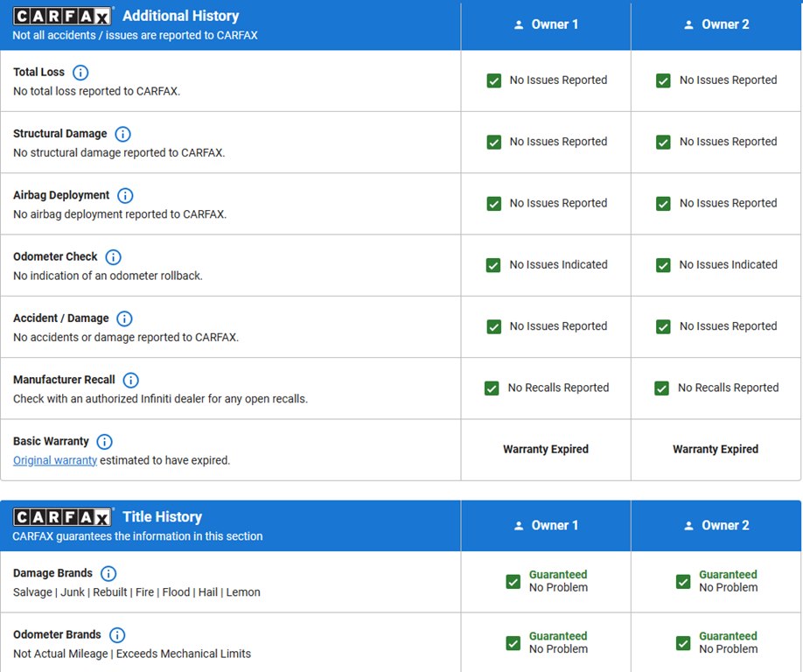Open the Original warranty link
Screen dimensions: 803x672
[55, 460]
